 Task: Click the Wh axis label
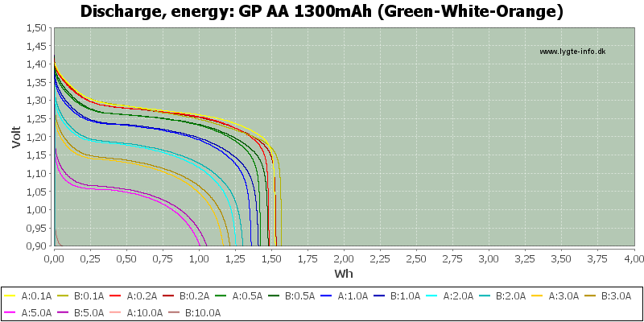point(345,273)
